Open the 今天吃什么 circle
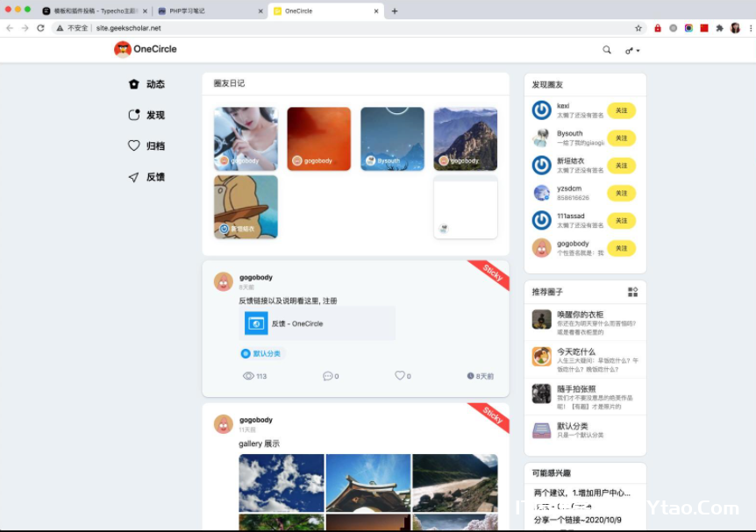 (575, 351)
